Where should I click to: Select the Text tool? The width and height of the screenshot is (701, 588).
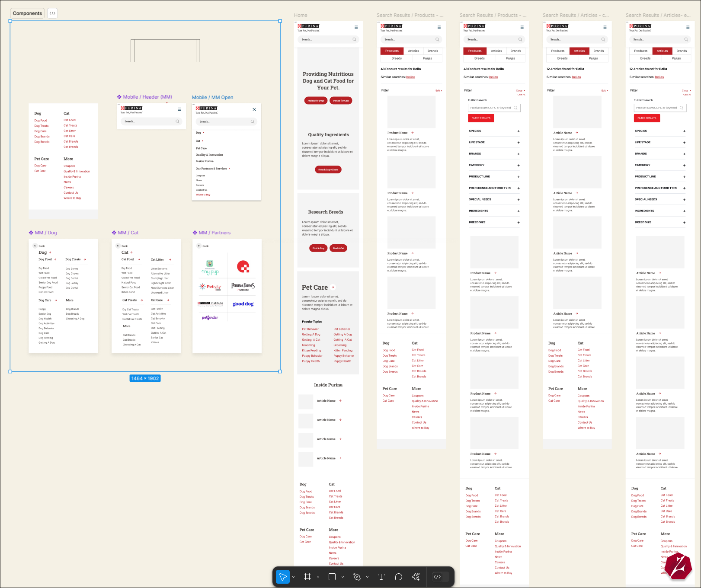(x=381, y=577)
